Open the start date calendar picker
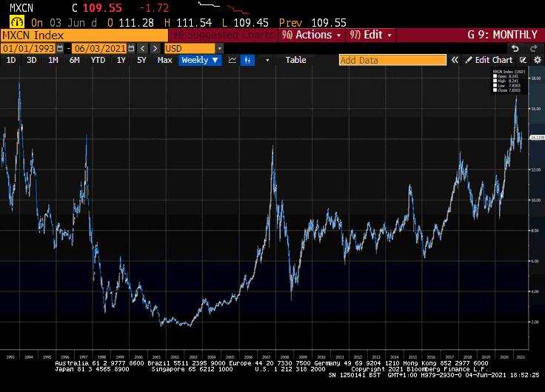Viewport: 545px width, 392px height. (59, 48)
